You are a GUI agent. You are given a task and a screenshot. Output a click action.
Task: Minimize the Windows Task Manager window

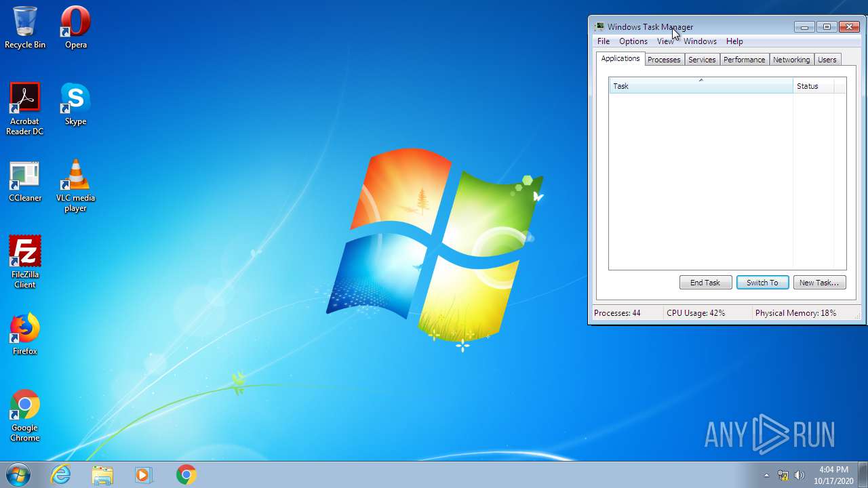(804, 27)
